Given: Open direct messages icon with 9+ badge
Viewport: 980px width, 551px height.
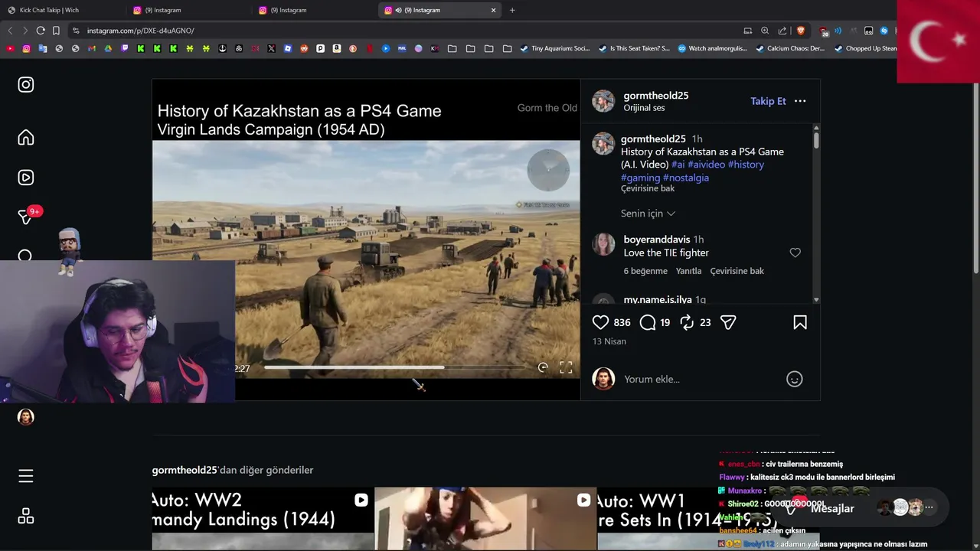Looking at the screenshot, I should tap(26, 217).
